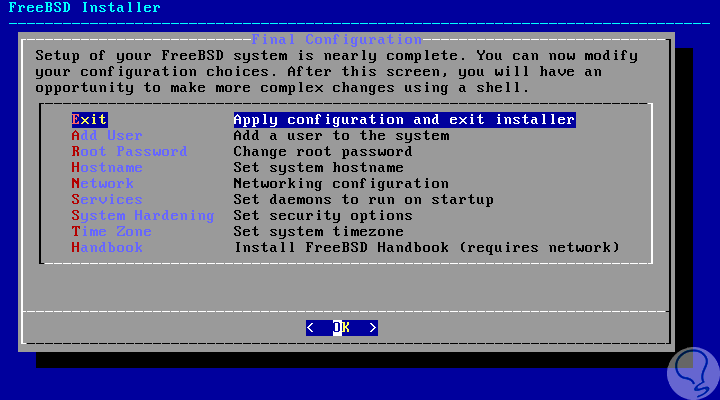Image resolution: width=720 pixels, height=400 pixels.
Task: Choose the Add User option
Action: click(107, 135)
